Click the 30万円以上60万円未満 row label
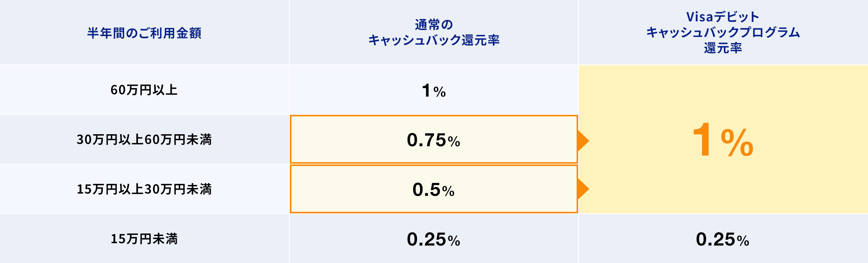 click(x=144, y=140)
